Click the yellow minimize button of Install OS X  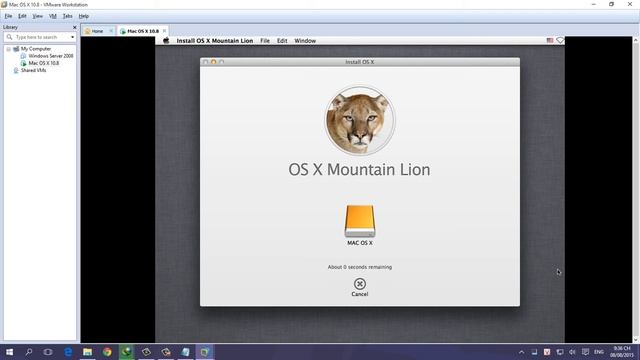pos(213,62)
